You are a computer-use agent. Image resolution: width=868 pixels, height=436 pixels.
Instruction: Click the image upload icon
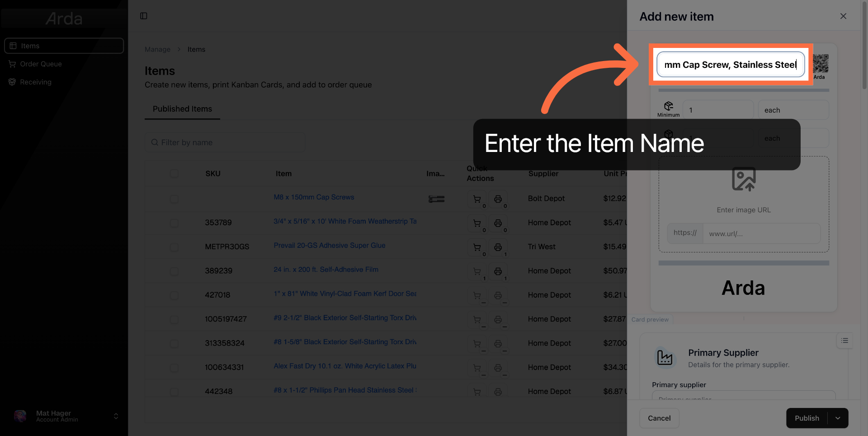tap(744, 179)
